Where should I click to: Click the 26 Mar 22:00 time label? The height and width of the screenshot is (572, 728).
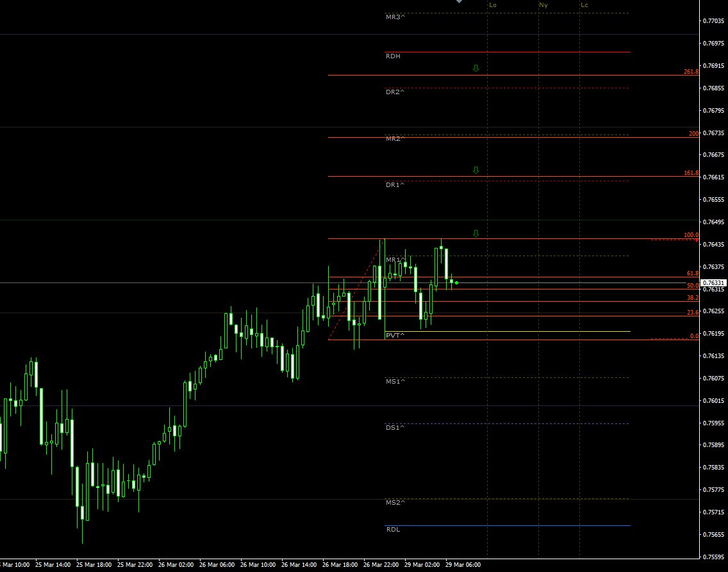point(381,565)
